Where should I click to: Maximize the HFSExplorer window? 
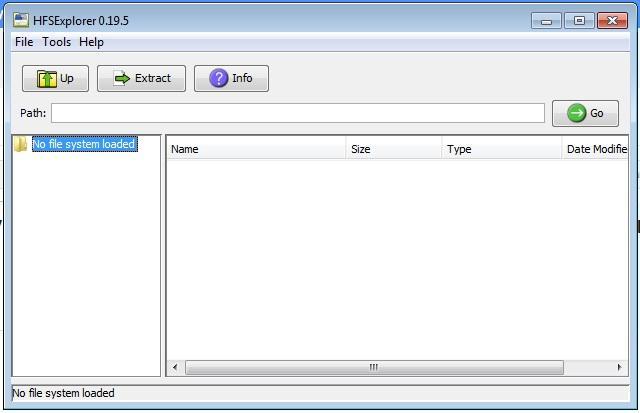click(579, 20)
